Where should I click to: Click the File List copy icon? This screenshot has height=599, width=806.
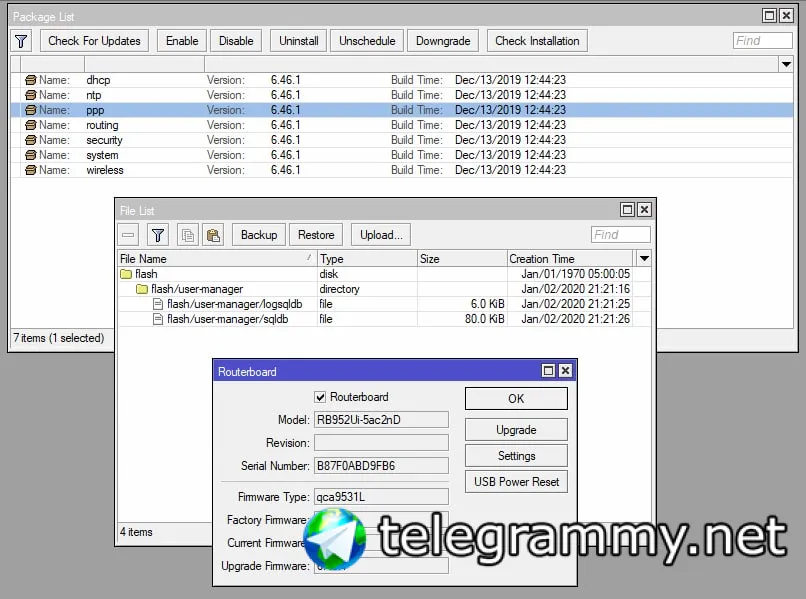tap(188, 235)
